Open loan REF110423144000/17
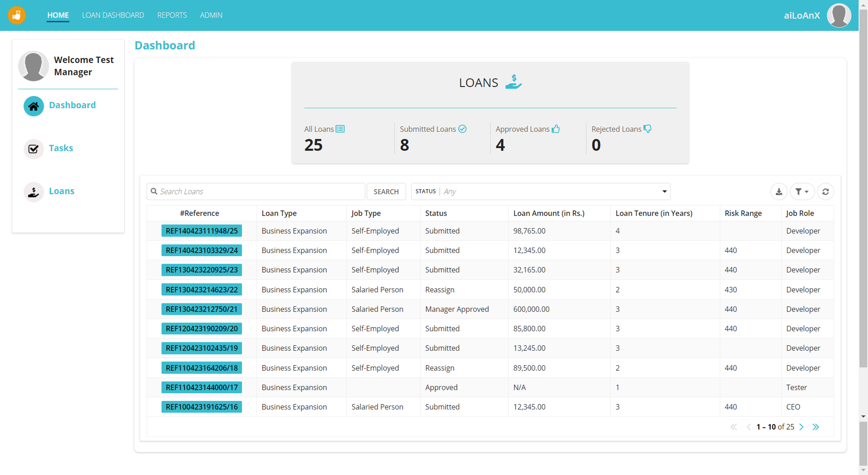 point(201,387)
